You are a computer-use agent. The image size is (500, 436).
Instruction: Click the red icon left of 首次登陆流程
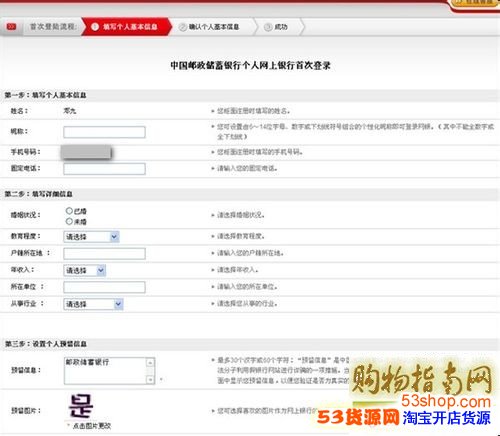tap(11, 27)
